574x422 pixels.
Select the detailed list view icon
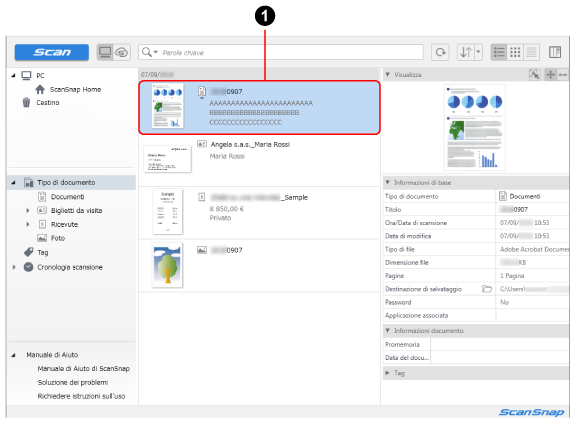pos(499,52)
